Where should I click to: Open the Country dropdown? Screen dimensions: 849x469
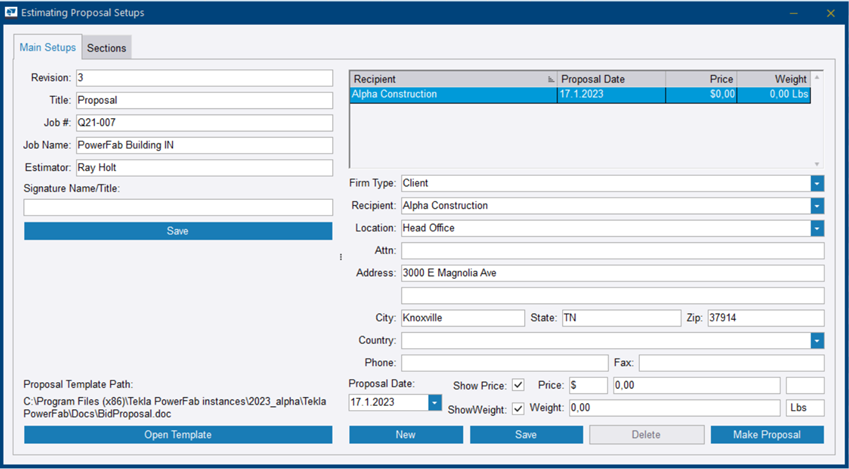pos(816,340)
